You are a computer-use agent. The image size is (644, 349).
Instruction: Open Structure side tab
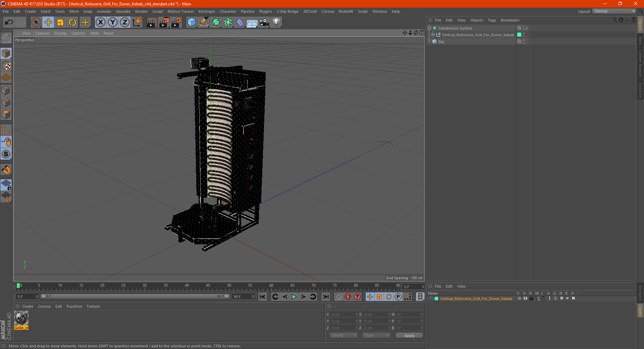click(640, 90)
